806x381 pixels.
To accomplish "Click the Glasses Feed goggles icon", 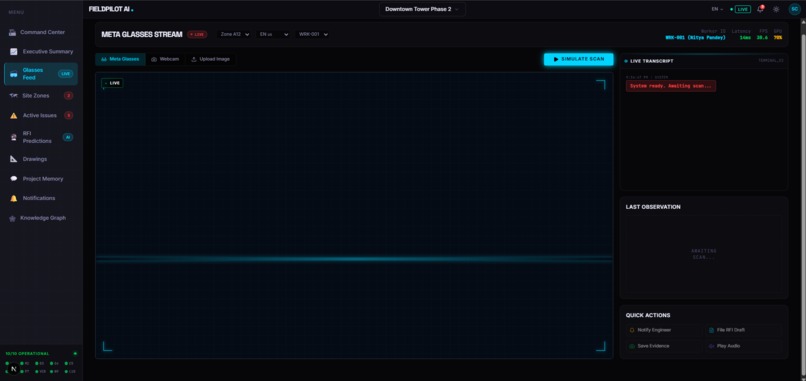I will tap(13, 74).
